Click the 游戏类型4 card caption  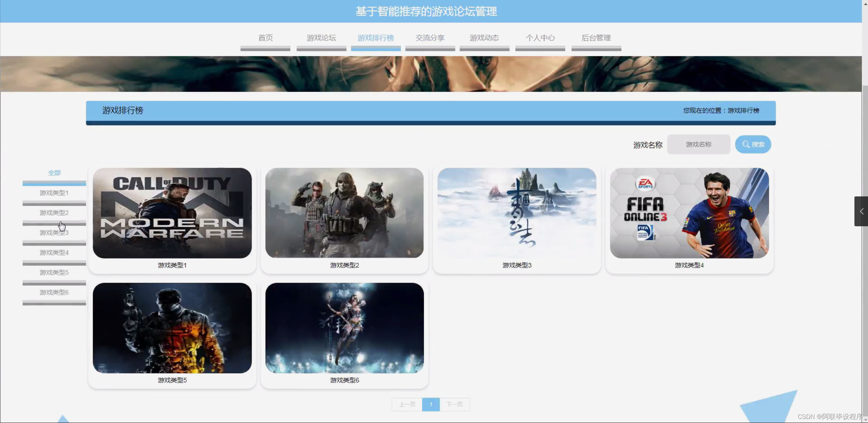pyautogui.click(x=689, y=265)
